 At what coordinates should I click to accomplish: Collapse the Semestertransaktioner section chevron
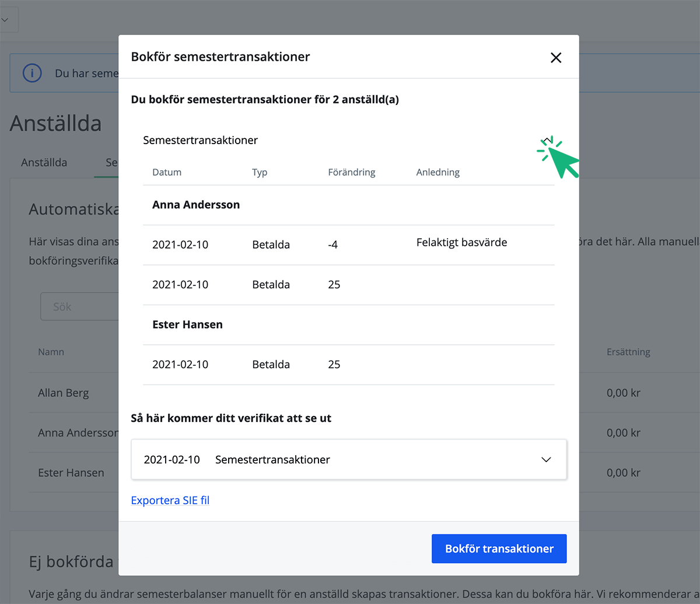(x=546, y=141)
